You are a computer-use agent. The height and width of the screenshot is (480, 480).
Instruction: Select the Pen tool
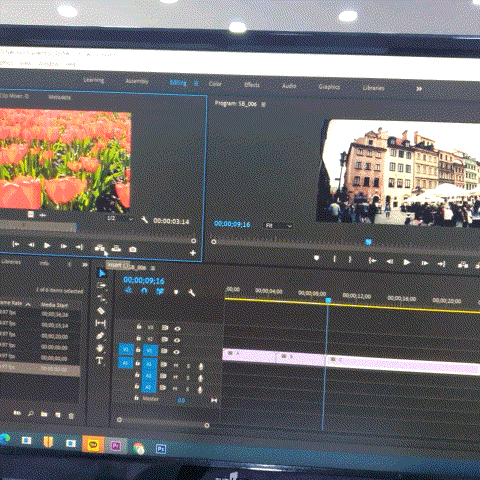coord(100,336)
